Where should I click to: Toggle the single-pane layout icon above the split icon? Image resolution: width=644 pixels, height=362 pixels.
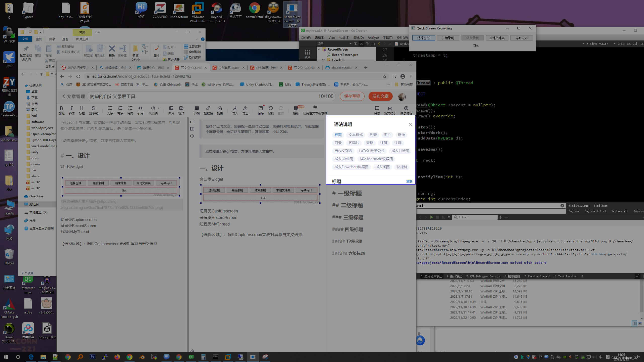(x=192, y=122)
